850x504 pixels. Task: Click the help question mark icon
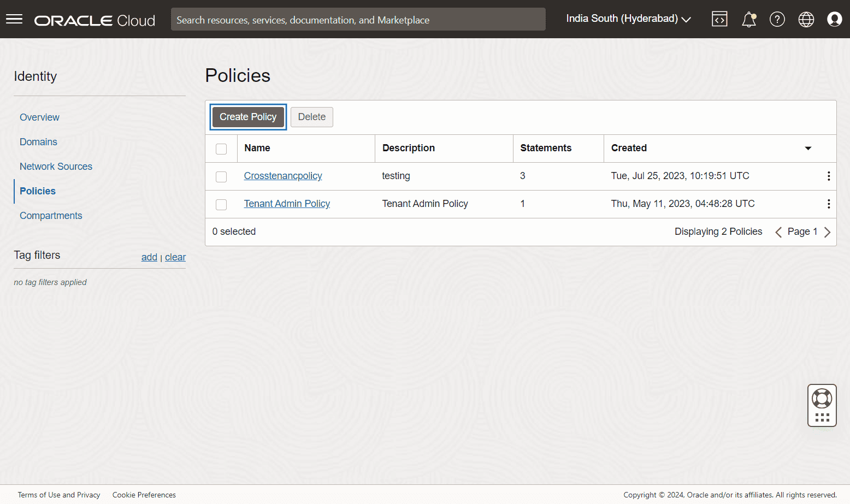(x=777, y=20)
